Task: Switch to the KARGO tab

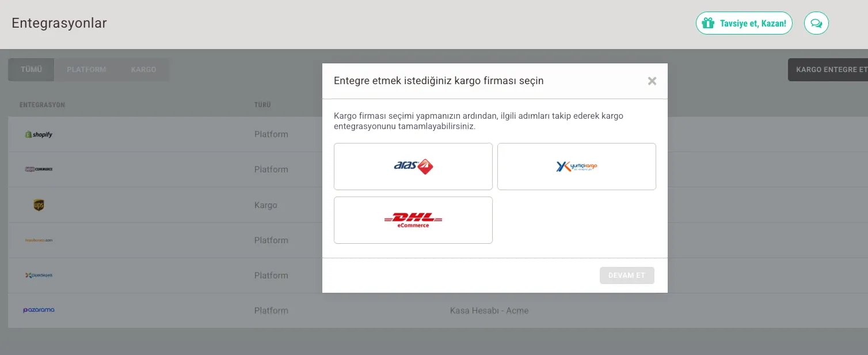Action: pyautogui.click(x=143, y=69)
